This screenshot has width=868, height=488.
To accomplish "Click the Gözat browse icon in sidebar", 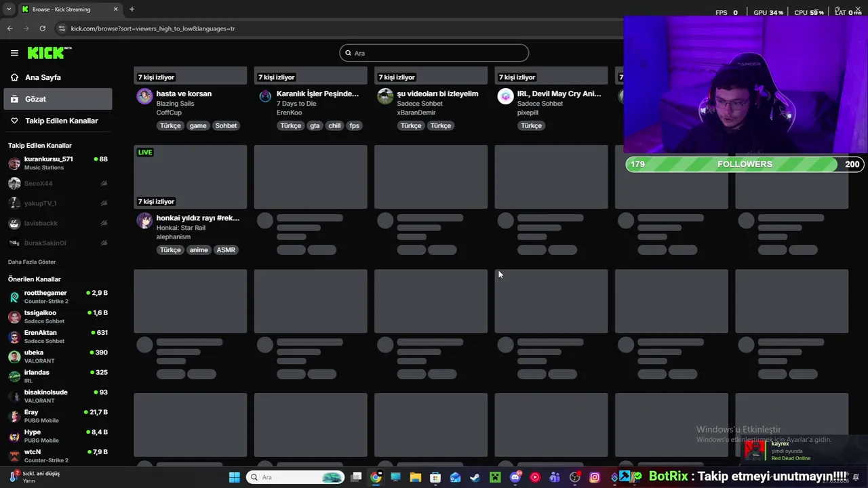I will point(14,99).
